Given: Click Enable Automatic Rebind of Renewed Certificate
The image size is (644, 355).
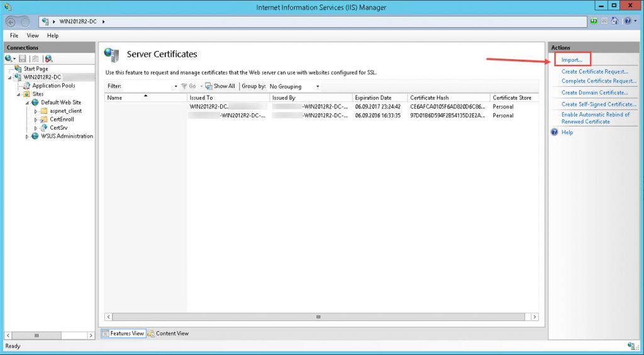Looking at the screenshot, I should tap(595, 118).
